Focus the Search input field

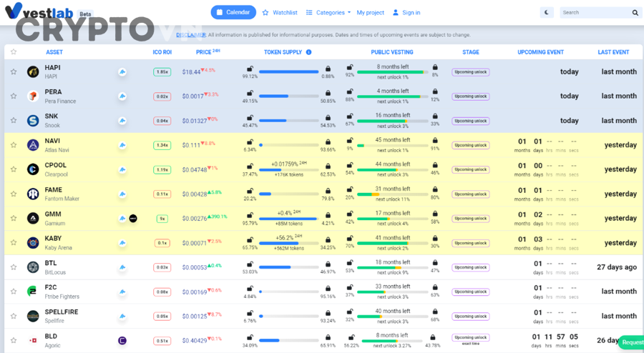point(595,12)
